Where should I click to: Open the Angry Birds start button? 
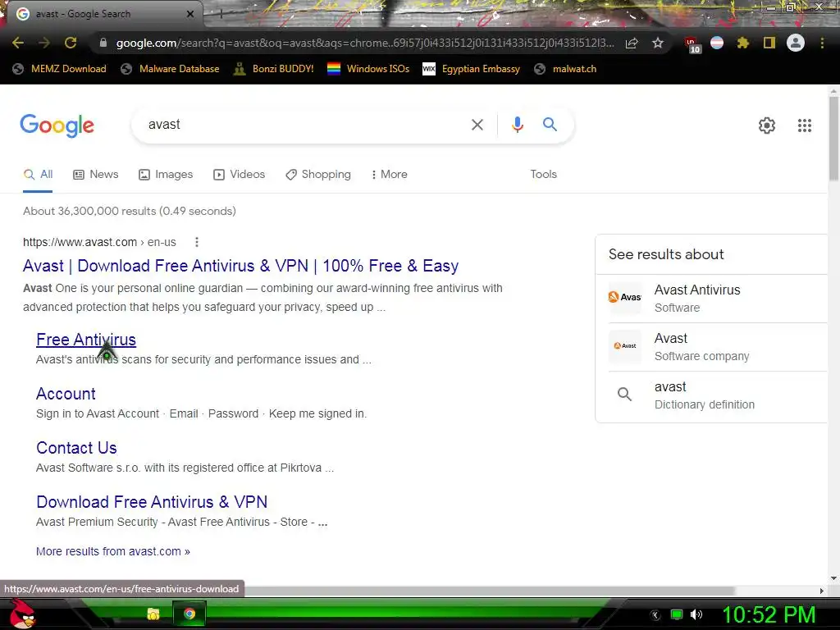(22, 614)
